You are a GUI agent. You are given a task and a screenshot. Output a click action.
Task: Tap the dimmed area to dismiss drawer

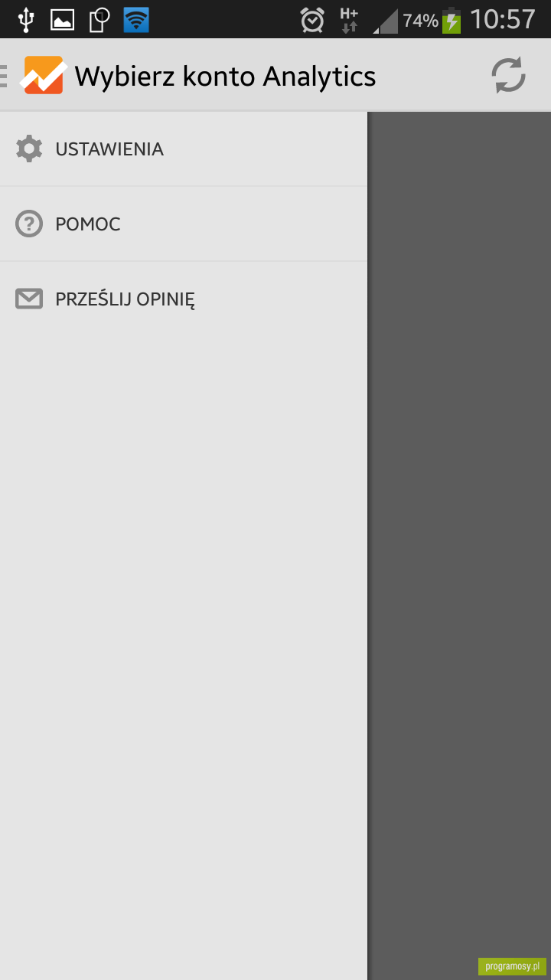459,536
